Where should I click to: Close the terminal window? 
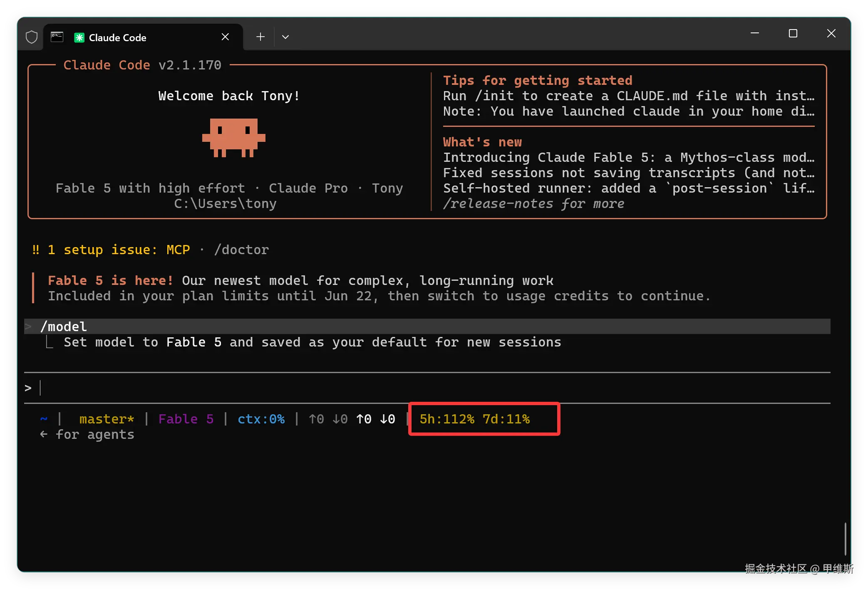coord(831,33)
